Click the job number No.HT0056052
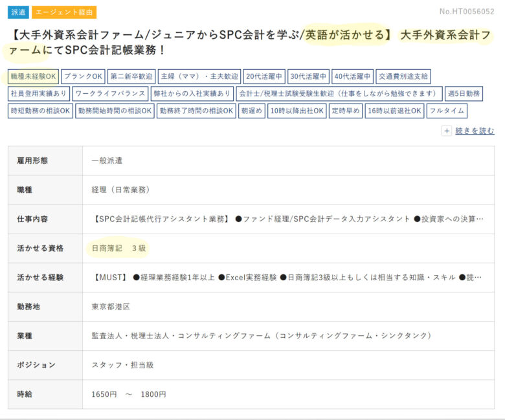The width and height of the screenshot is (505, 420). (x=467, y=12)
